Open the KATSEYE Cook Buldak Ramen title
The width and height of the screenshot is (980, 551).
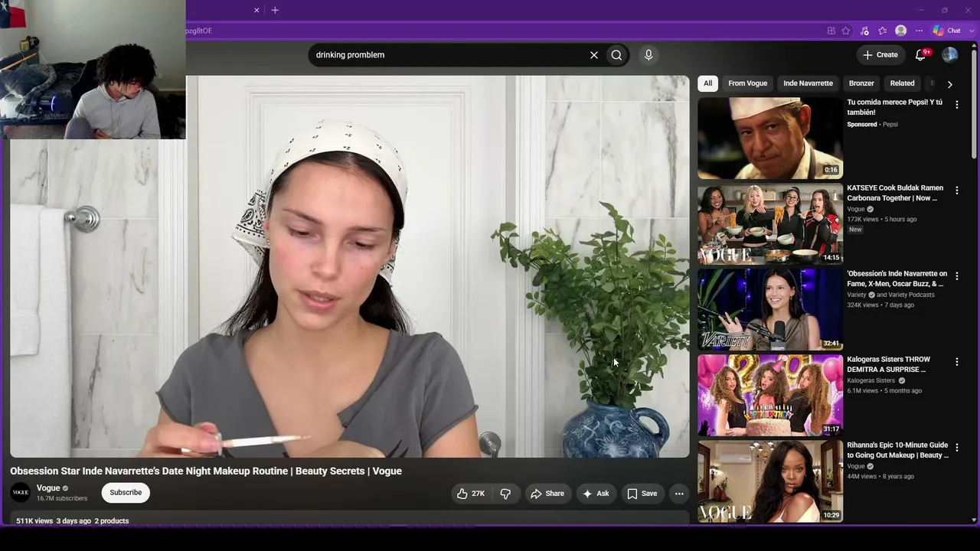tap(895, 193)
